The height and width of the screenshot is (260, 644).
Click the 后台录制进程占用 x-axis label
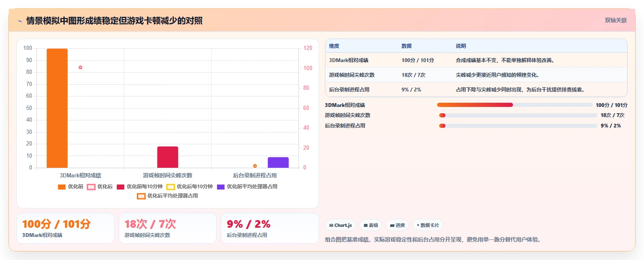click(255, 176)
